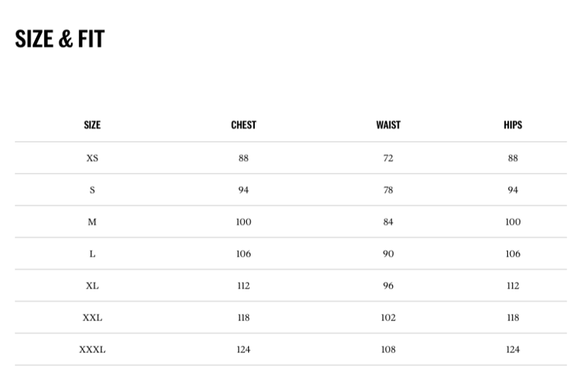
Task: Click the SIZE & FIT heading
Action: (60, 38)
